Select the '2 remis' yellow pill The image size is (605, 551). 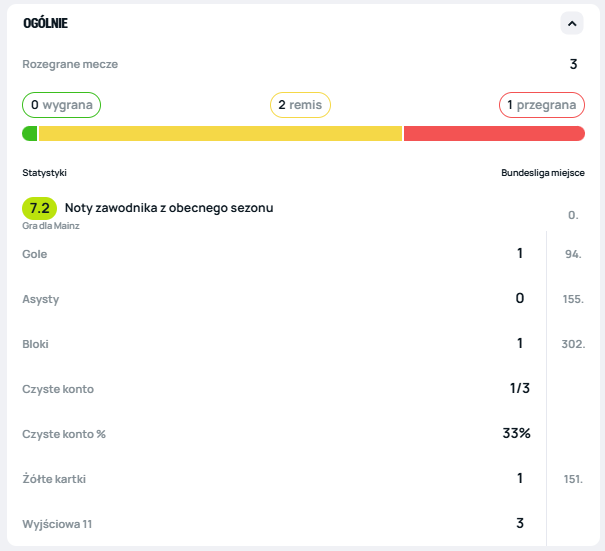(300, 104)
